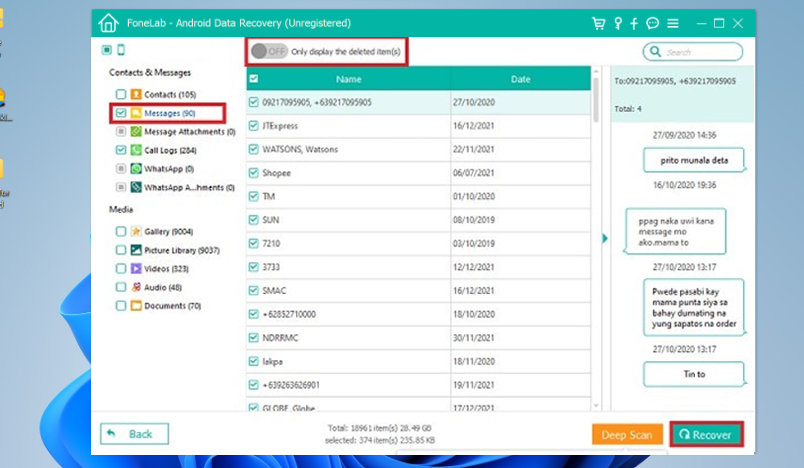
Task: Click the Documents folder icon
Action: 136,306
